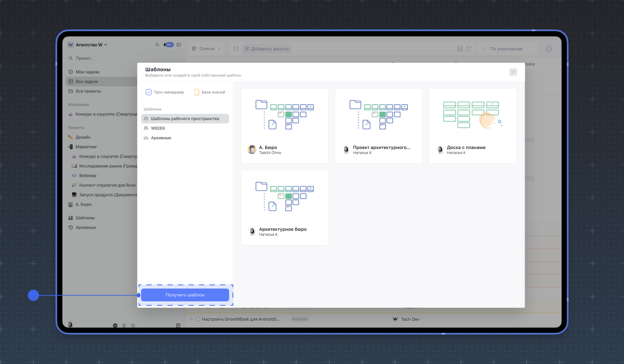The width and height of the screenshot is (624, 364).
Task: Open the filter settings sliders icon
Action: 236,49
